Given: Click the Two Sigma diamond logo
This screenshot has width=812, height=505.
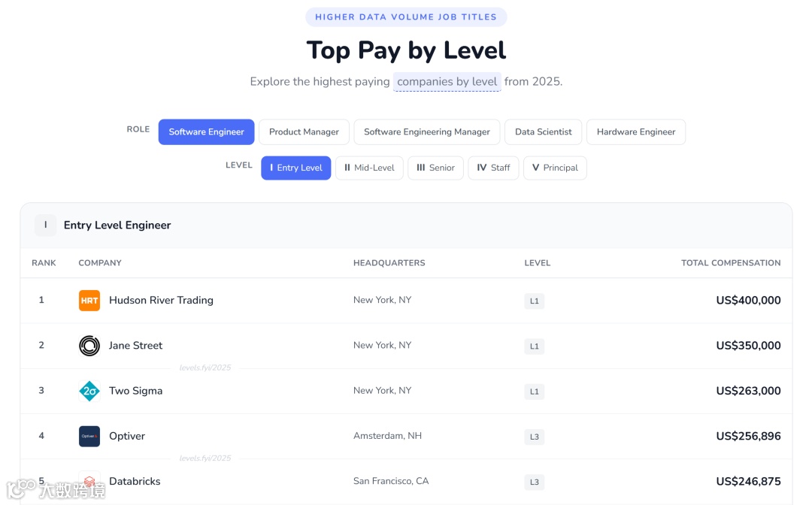Looking at the screenshot, I should point(89,392).
